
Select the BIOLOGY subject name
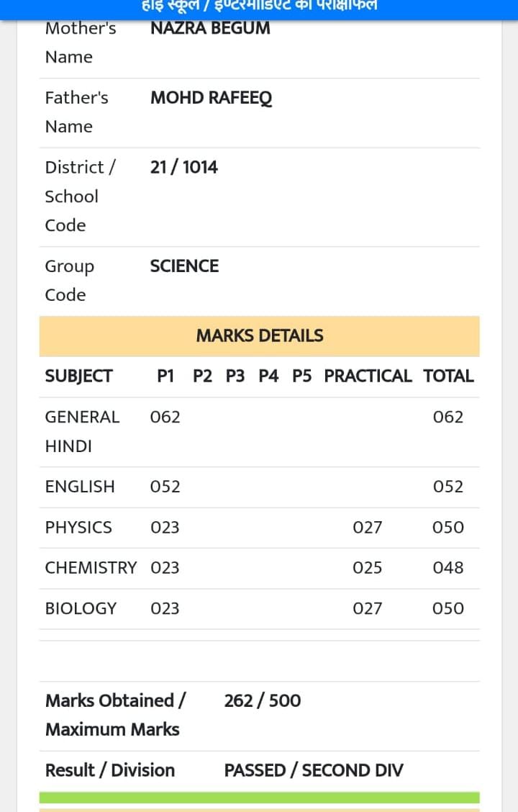[81, 609]
